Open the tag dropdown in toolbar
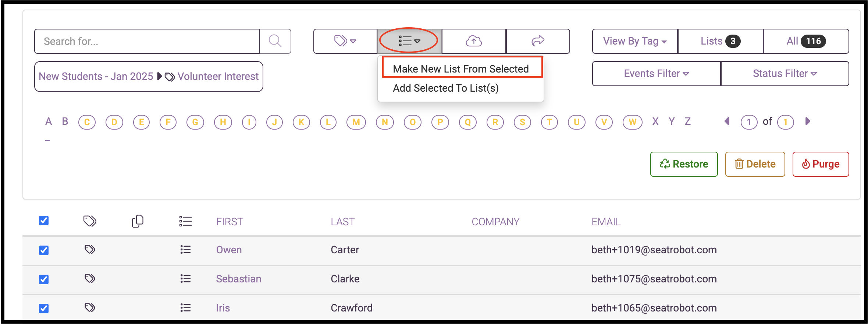 345,41
